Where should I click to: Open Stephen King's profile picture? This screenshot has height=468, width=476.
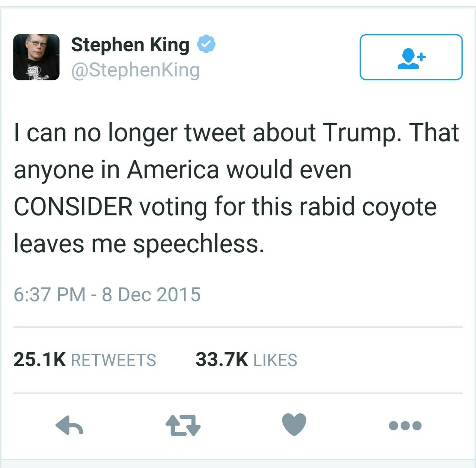pos(36,57)
